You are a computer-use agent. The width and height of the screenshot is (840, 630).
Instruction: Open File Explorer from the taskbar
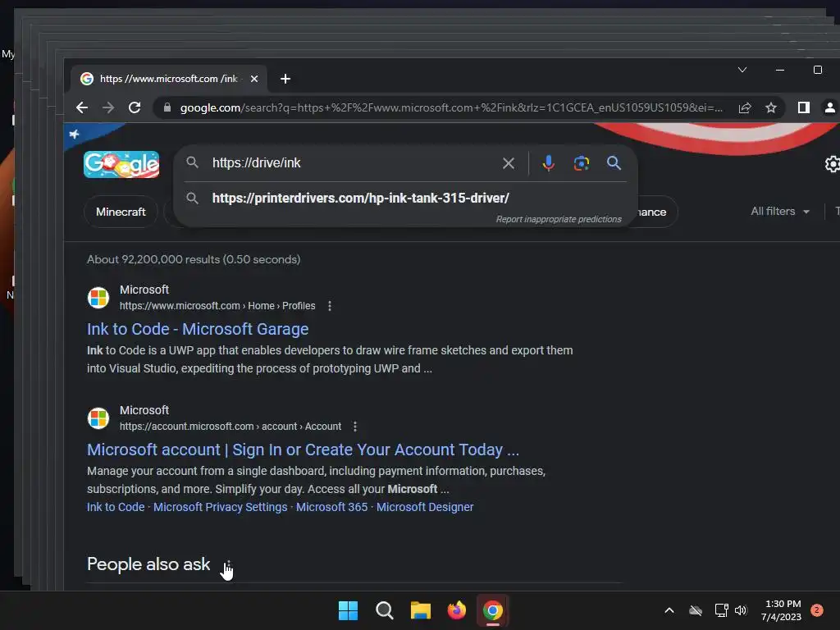pyautogui.click(x=421, y=610)
